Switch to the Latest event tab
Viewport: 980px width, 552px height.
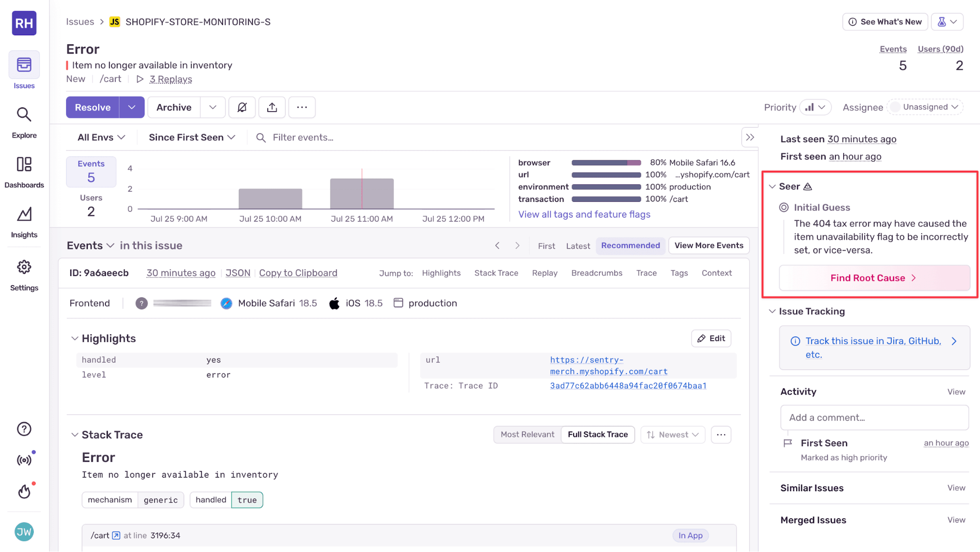point(577,246)
